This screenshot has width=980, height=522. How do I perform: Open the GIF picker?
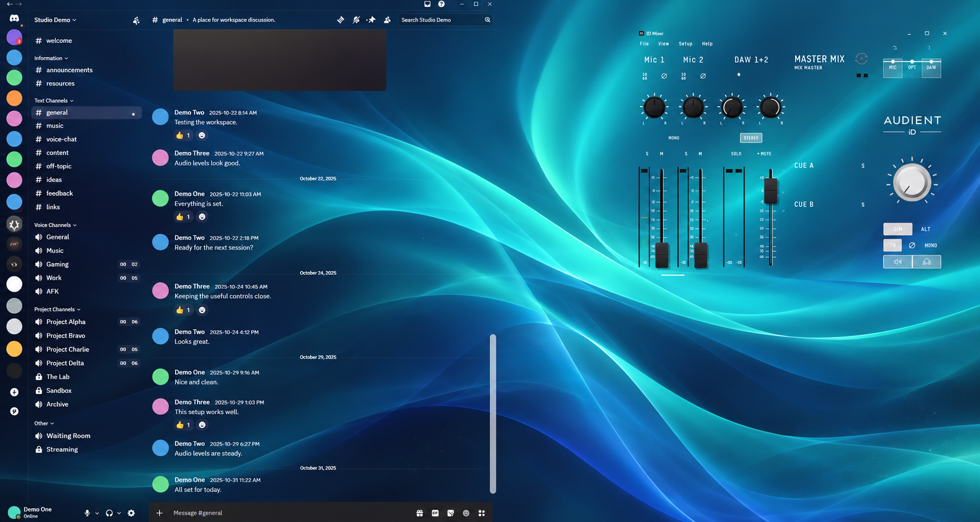pyautogui.click(x=435, y=513)
